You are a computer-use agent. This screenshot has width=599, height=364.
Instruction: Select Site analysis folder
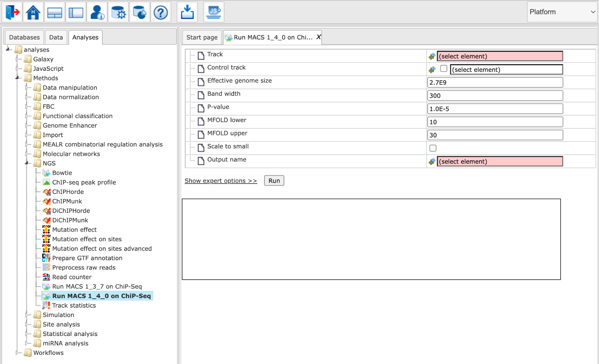coord(61,324)
